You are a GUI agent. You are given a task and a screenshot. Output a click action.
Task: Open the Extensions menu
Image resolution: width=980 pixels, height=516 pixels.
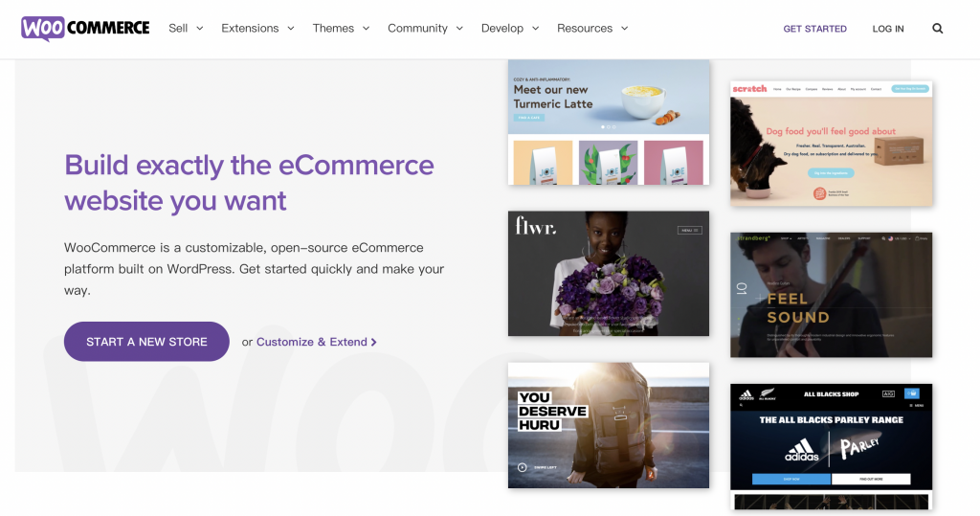[250, 28]
